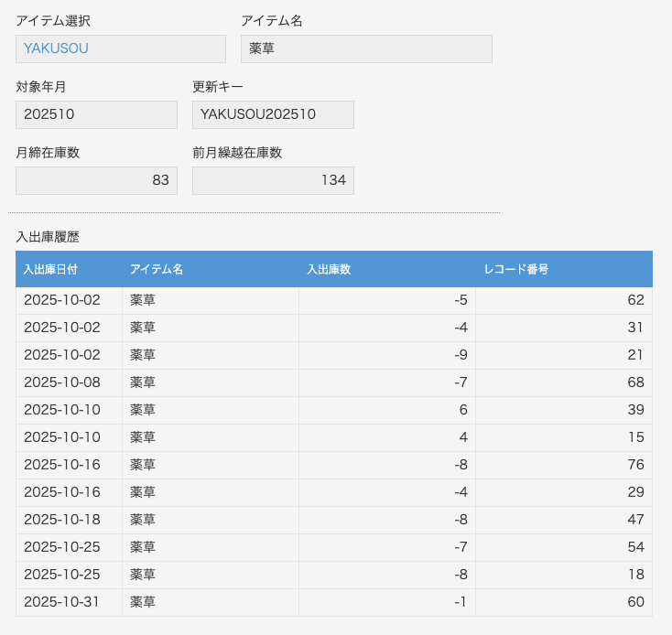The width and height of the screenshot is (672, 635).
Task: Select the 2025-10-18 date cell
Action: pos(62,520)
